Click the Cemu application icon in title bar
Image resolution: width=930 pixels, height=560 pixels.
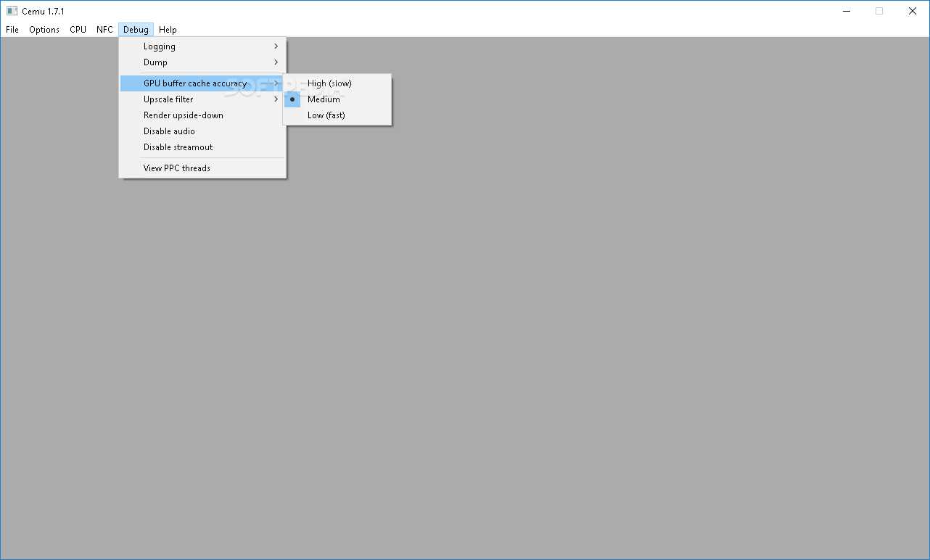pyautogui.click(x=12, y=11)
